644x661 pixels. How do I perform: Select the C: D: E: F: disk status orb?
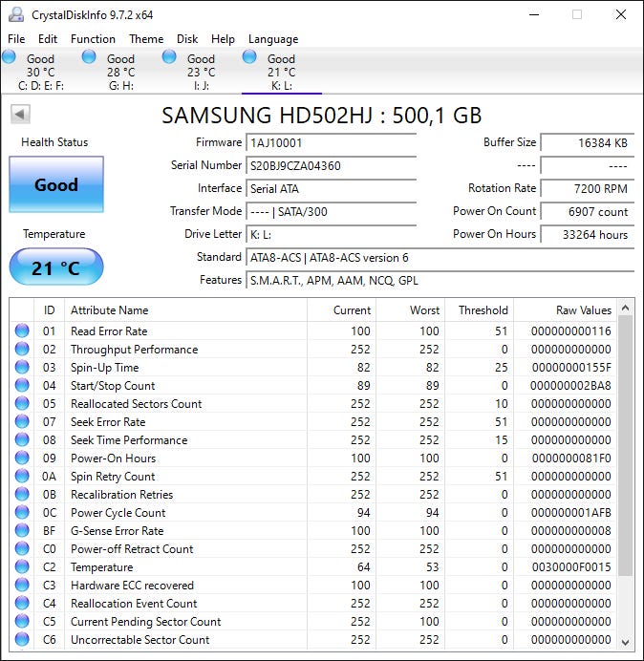(10, 57)
